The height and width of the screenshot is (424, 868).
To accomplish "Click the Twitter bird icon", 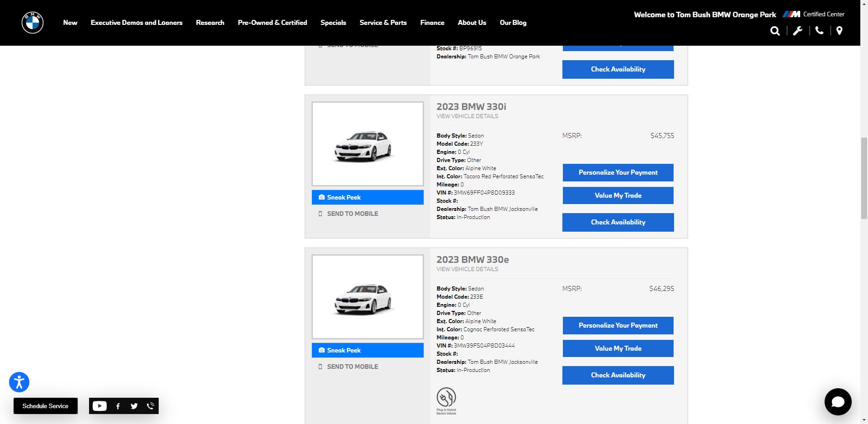I will [x=134, y=406].
